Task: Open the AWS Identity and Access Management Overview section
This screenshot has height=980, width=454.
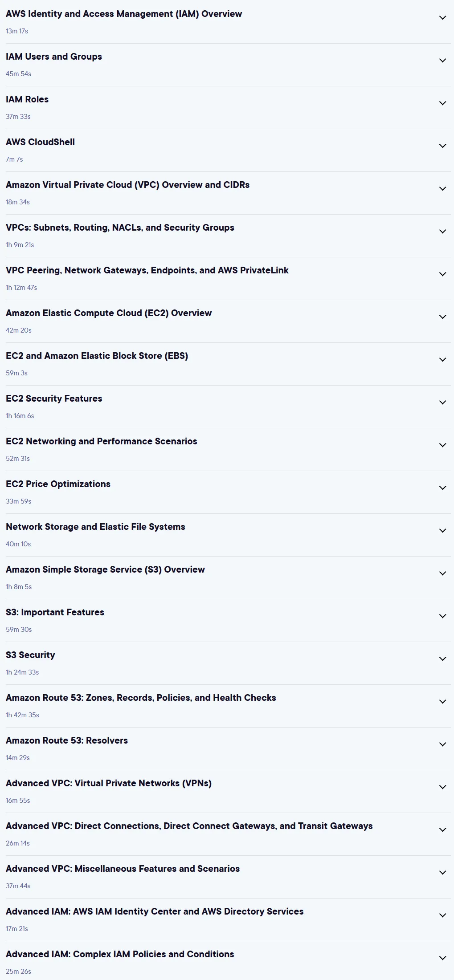Action: pyautogui.click(x=124, y=14)
